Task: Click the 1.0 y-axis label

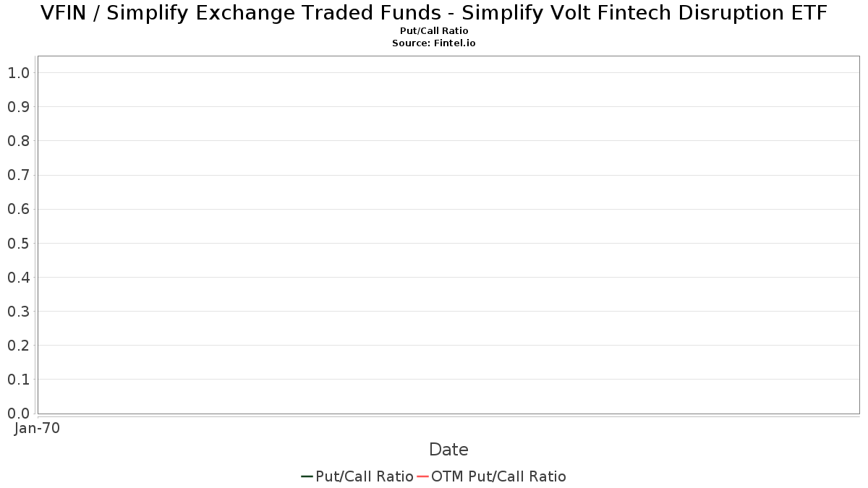Action: (x=18, y=73)
